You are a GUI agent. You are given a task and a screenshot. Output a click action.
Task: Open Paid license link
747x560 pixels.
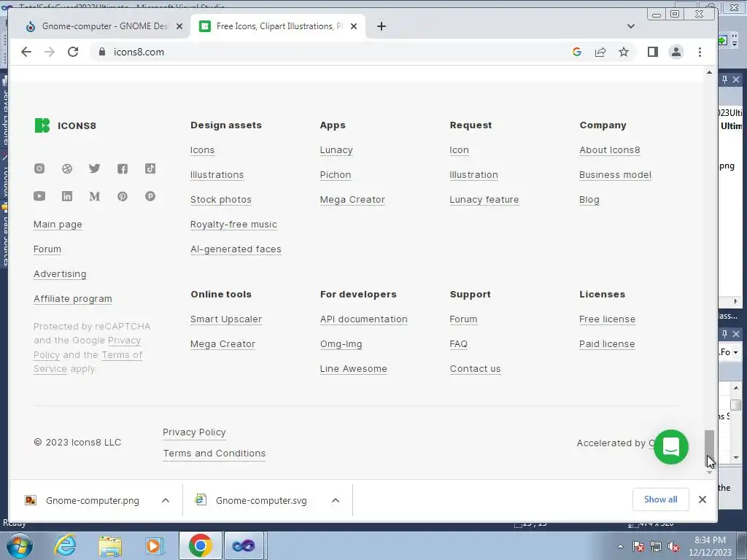pos(607,344)
